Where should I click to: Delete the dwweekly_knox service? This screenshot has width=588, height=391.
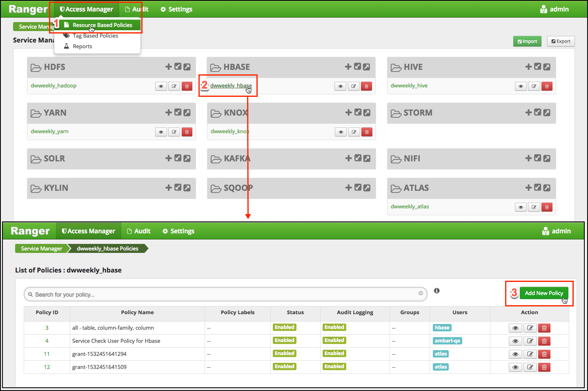367,132
